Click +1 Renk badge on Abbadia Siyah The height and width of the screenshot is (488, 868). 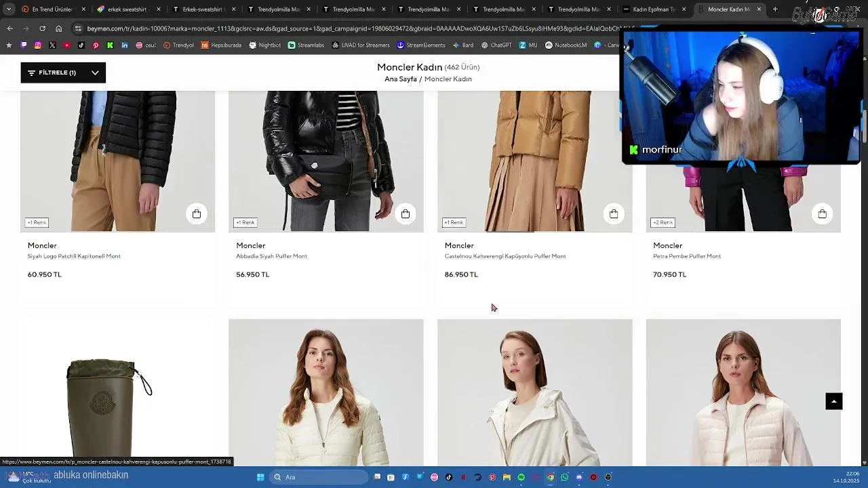(x=245, y=222)
